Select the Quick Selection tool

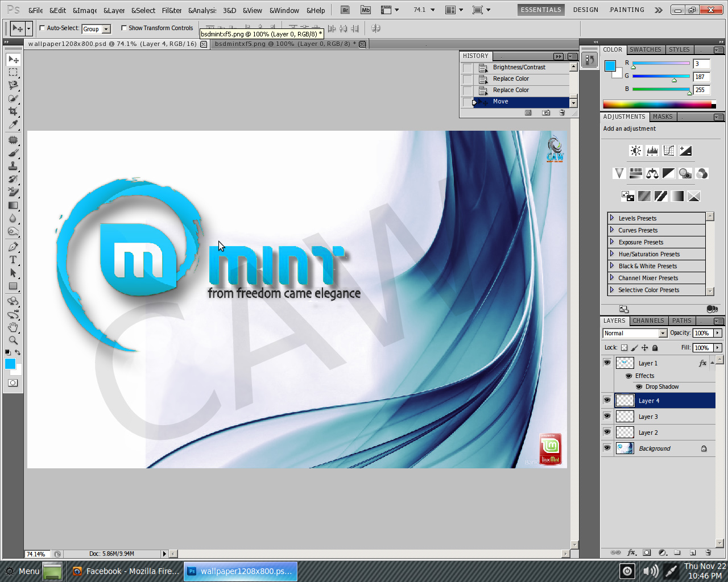tap(13, 98)
